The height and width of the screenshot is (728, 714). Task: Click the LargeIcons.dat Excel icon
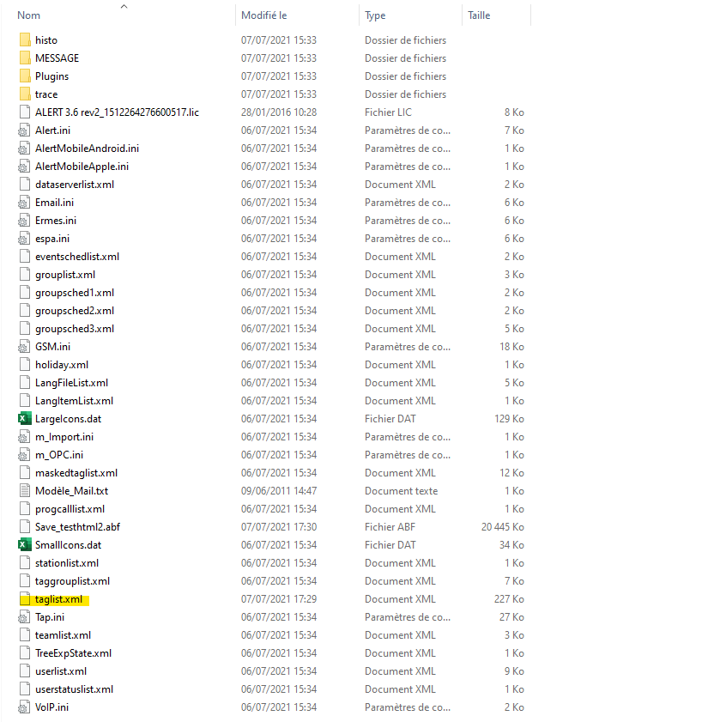click(24, 419)
